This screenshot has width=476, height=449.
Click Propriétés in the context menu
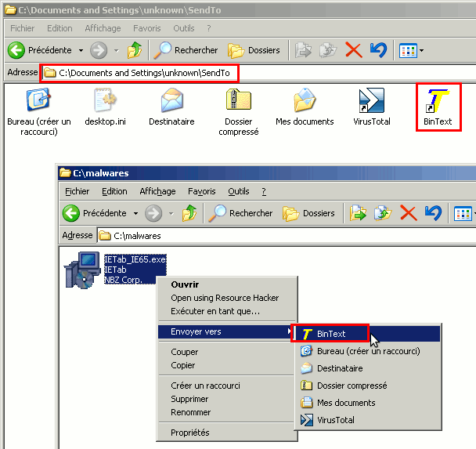(189, 433)
